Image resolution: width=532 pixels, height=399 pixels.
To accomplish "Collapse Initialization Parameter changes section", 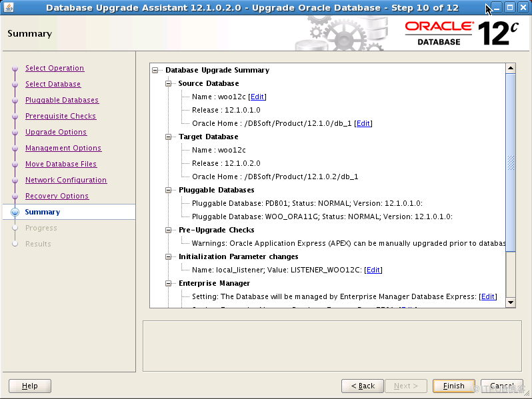I will pyautogui.click(x=168, y=257).
